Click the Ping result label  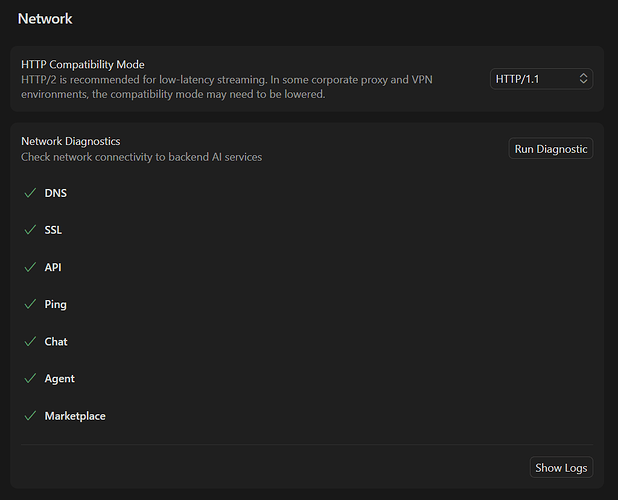[x=56, y=304]
